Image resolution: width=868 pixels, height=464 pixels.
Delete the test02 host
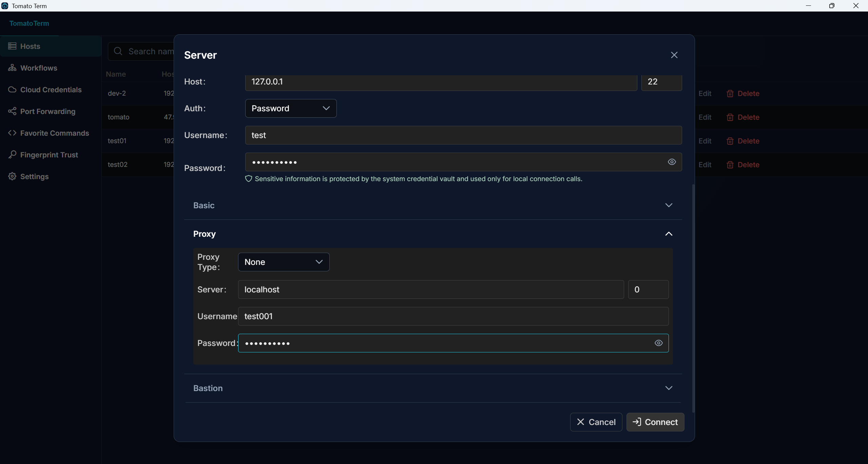(743, 165)
